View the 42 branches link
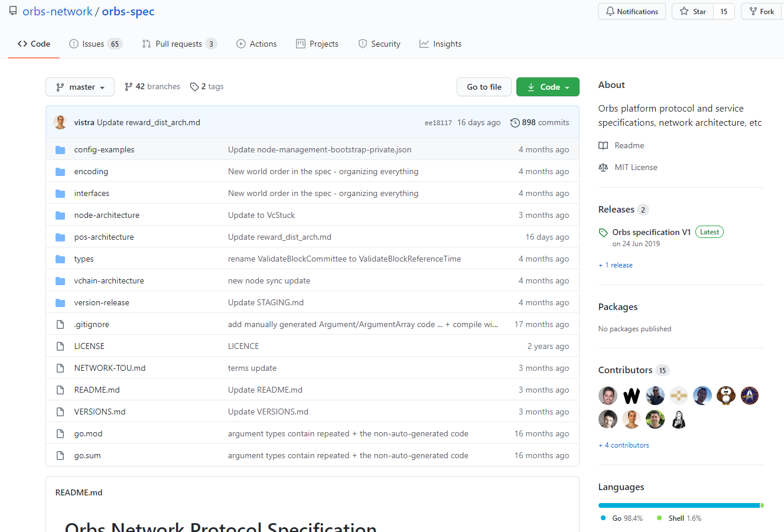 [x=152, y=87]
